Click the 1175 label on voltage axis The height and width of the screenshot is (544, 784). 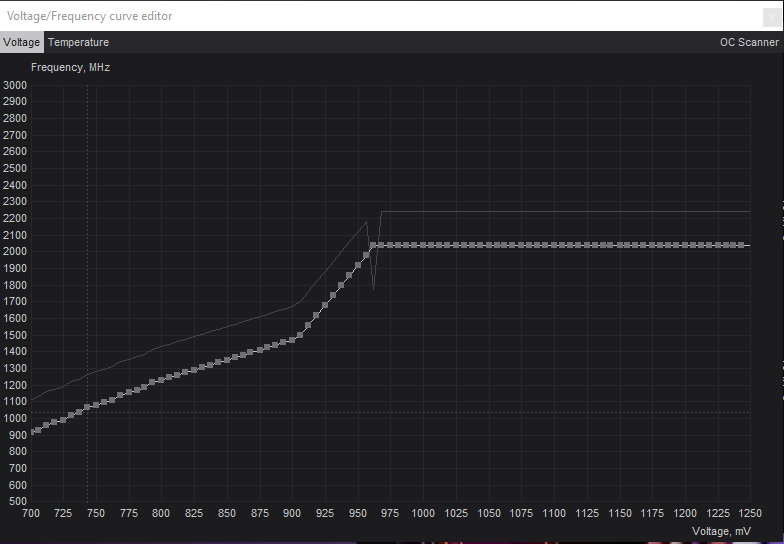652,514
